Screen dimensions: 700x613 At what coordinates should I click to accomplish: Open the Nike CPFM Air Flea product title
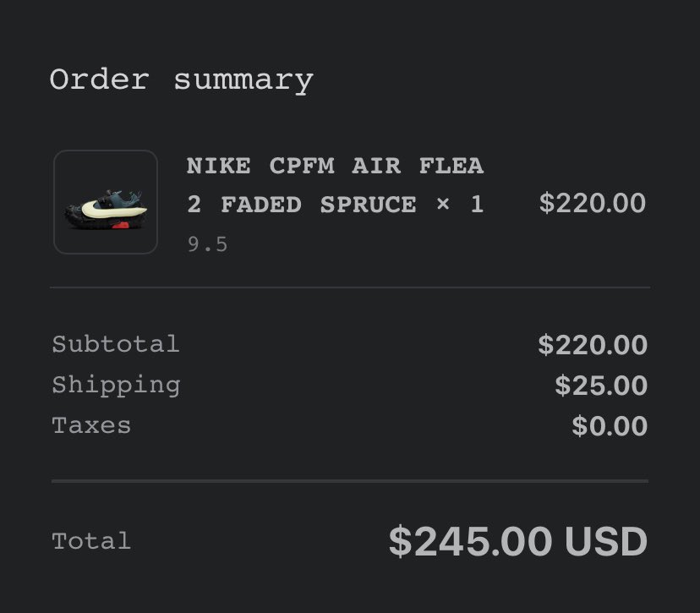pyautogui.click(x=335, y=166)
